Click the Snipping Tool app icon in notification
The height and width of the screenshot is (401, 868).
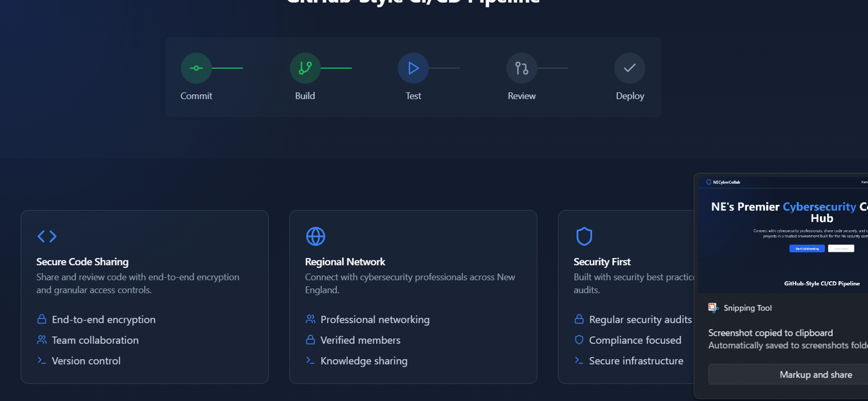click(x=713, y=308)
